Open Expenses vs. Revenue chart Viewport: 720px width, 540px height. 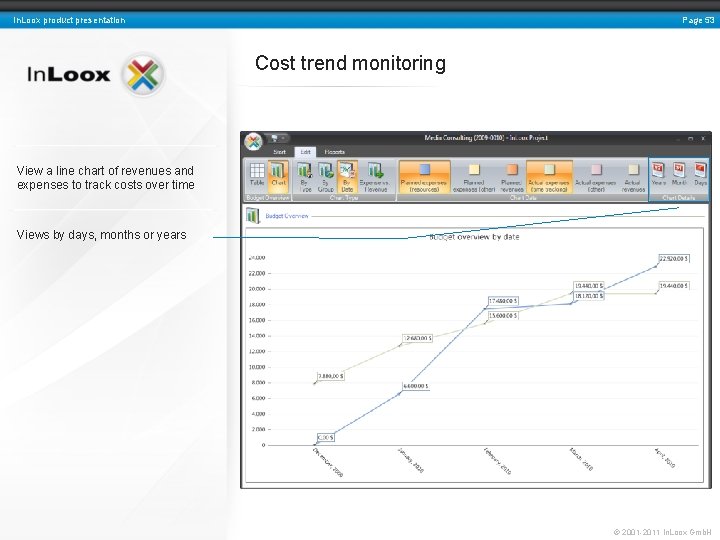[x=375, y=177]
